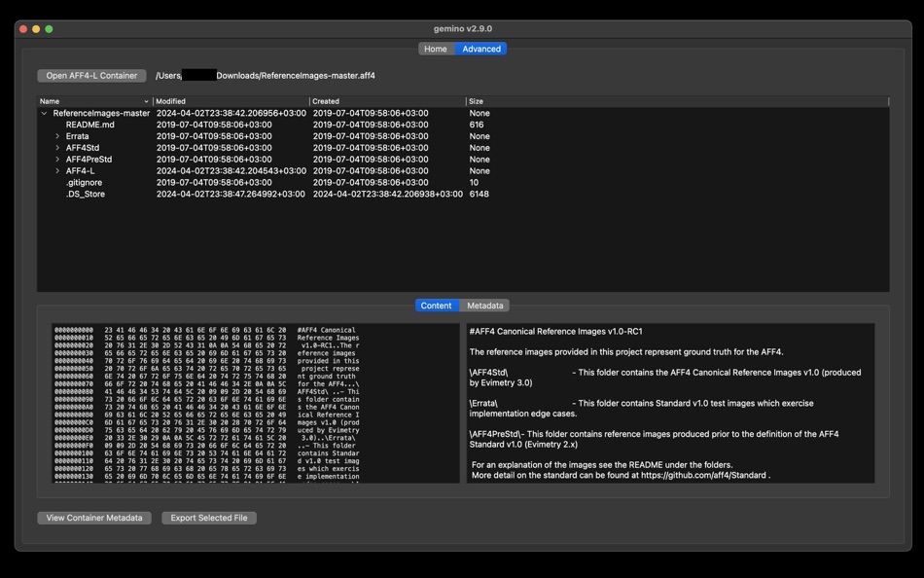Image resolution: width=924 pixels, height=578 pixels.
Task: Click the '#AFF4 Canonical Reference Images v1.0-RC1' heading
Action: (x=555, y=332)
